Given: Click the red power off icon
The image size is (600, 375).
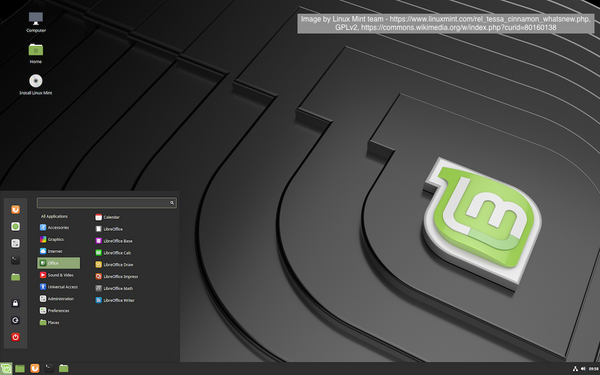Looking at the screenshot, I should point(15,337).
